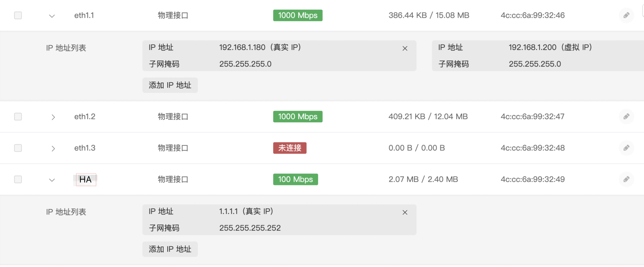The height and width of the screenshot is (267, 644).
Task: Click the edit pencil icon for HA interface
Action: [626, 179]
